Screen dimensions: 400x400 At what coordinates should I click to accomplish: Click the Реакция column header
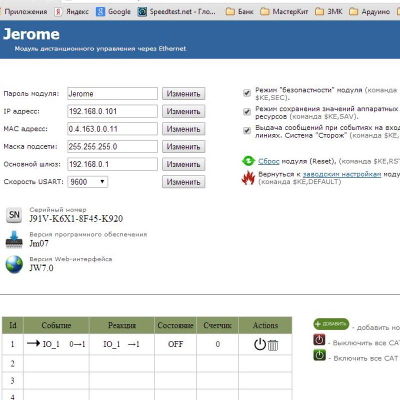click(122, 325)
